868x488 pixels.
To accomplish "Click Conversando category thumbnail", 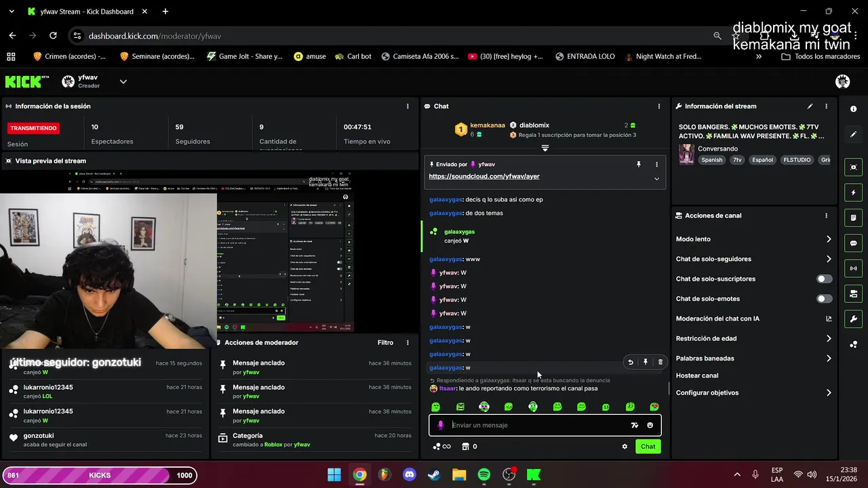I will (x=686, y=154).
